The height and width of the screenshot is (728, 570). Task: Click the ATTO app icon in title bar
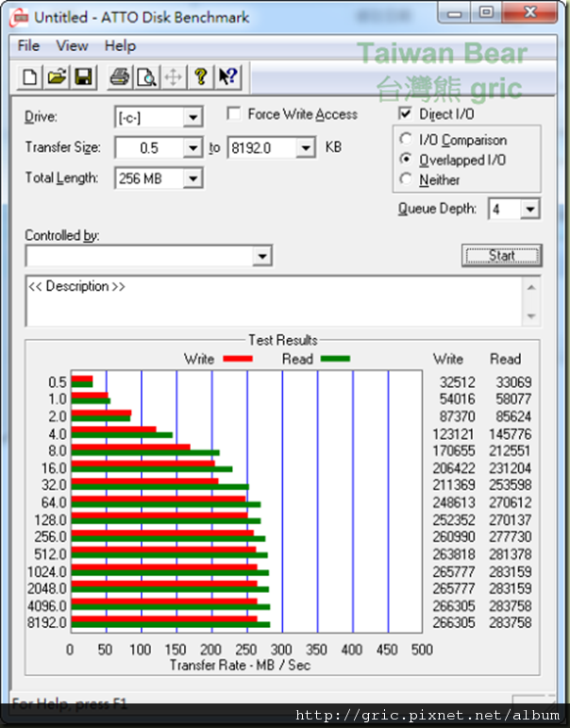point(20,18)
